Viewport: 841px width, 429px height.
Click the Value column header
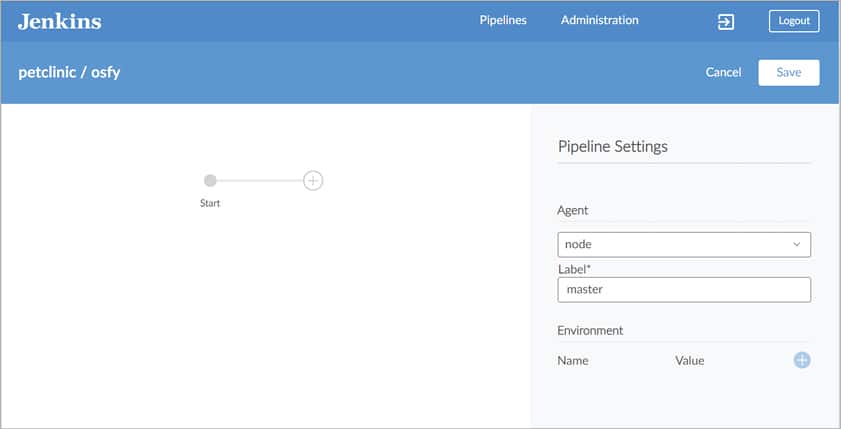click(689, 360)
